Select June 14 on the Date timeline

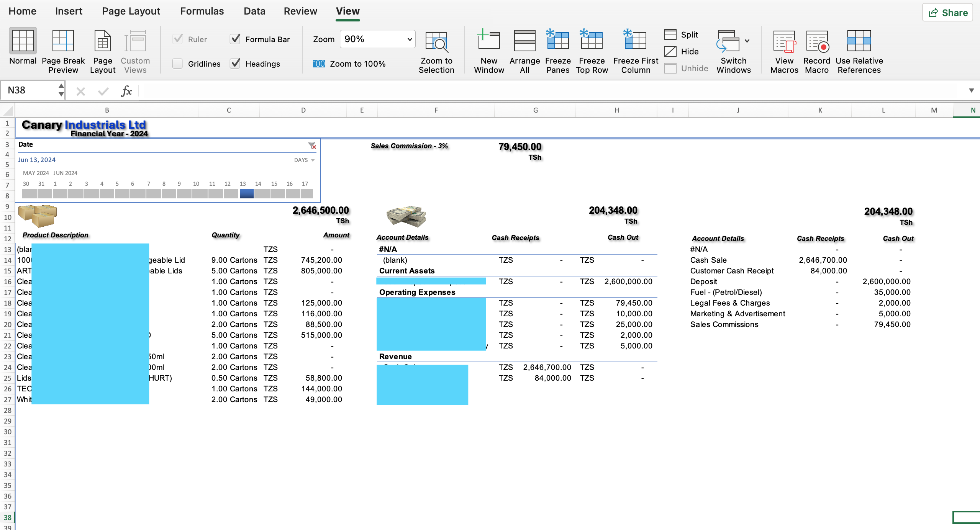tap(258, 194)
